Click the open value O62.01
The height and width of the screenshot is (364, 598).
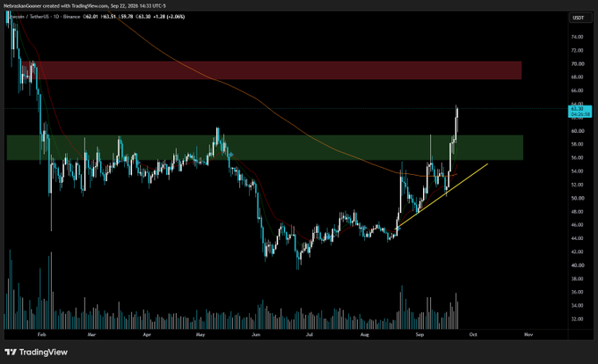coord(91,17)
